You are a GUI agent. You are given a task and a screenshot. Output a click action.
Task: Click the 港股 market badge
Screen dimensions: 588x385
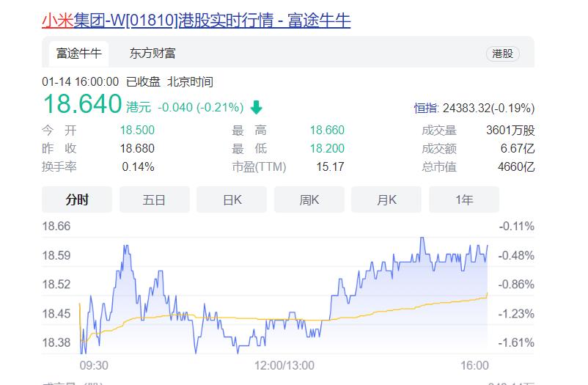click(502, 54)
